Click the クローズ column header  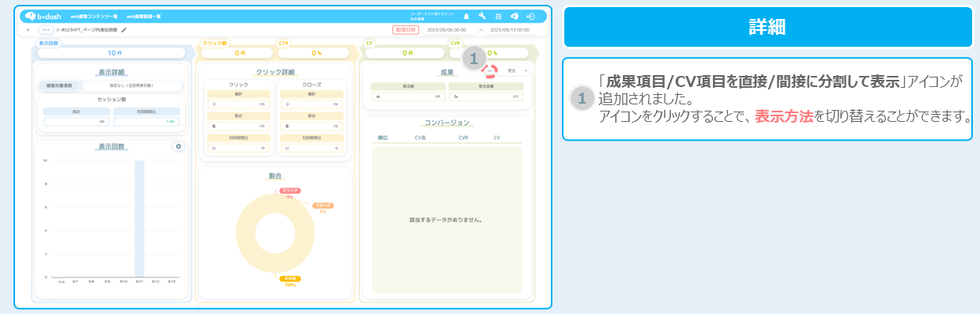(x=312, y=84)
